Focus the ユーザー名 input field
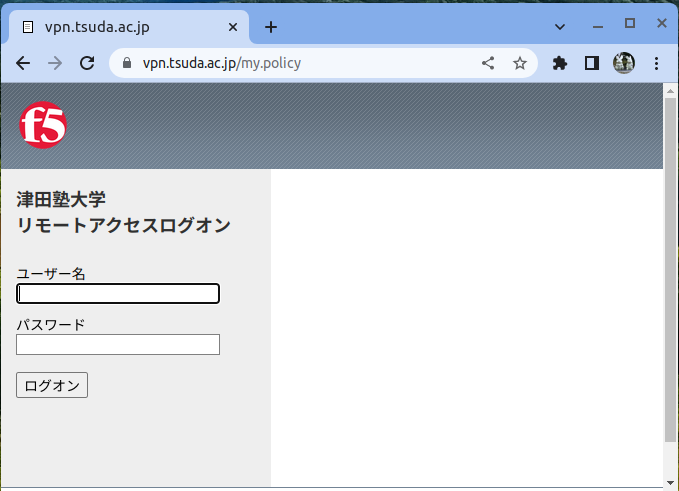The image size is (679, 491). 118,293
